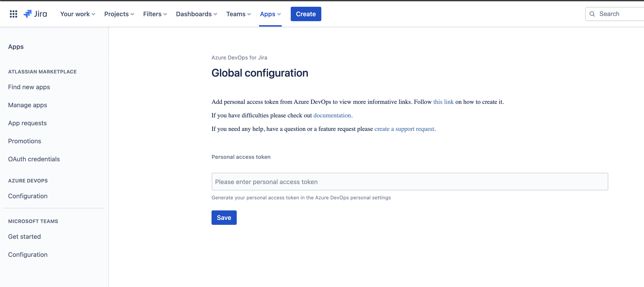Select OAuth credentials in sidebar
This screenshot has height=287, width=644.
[x=34, y=159]
